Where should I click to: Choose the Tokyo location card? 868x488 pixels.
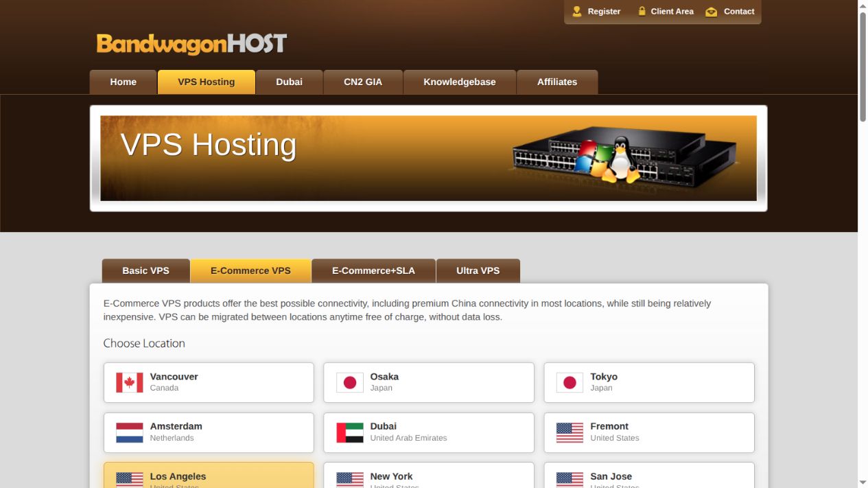[x=649, y=382]
